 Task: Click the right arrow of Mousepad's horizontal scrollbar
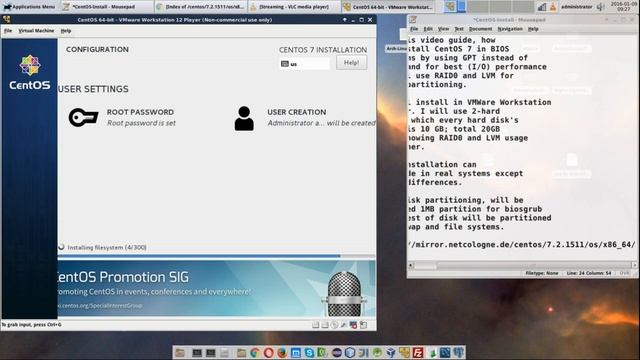(634, 265)
